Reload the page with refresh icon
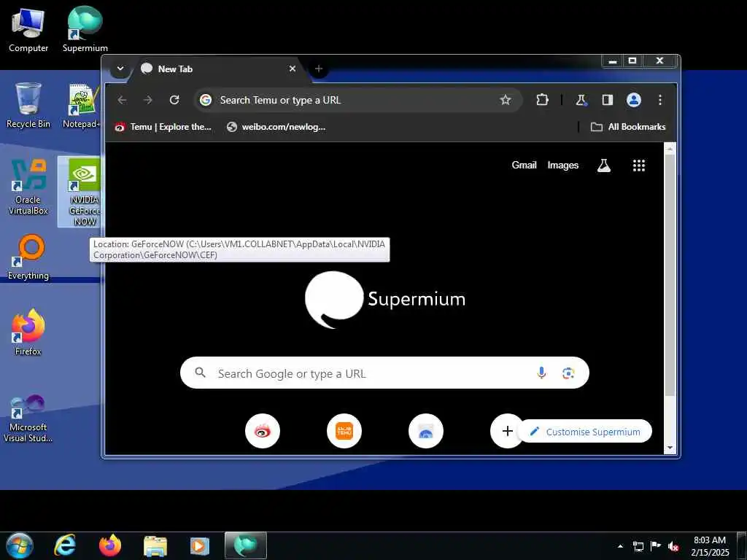Image resolution: width=747 pixels, height=560 pixels. (x=174, y=100)
